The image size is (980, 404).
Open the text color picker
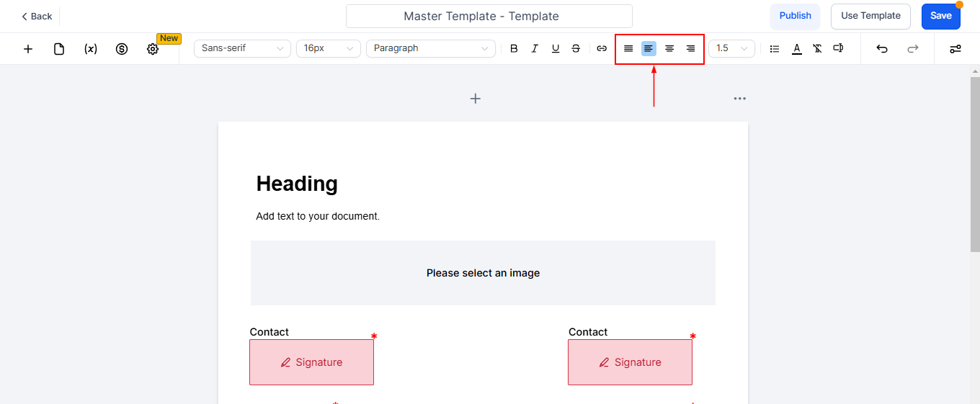click(796, 48)
